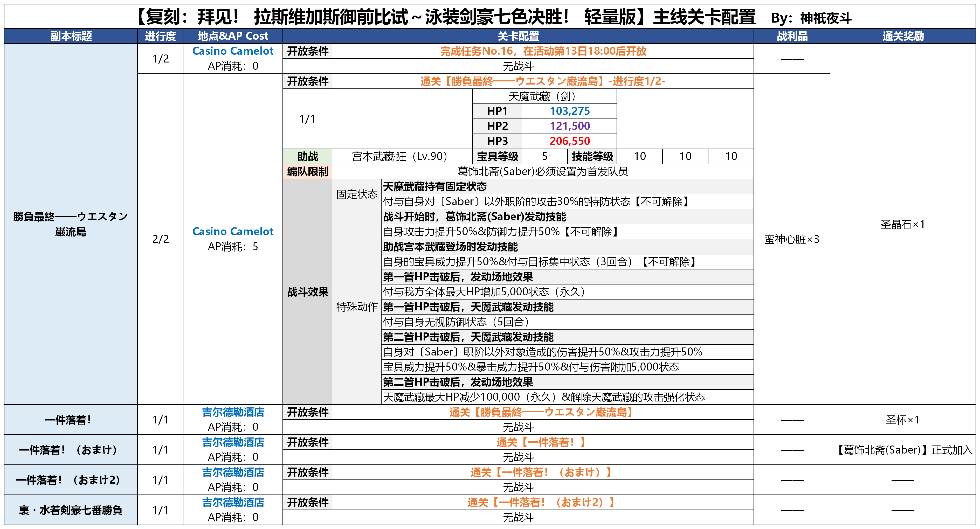980x529 pixels.
Task: Select the 2/2 progress cell
Action: click(160, 239)
